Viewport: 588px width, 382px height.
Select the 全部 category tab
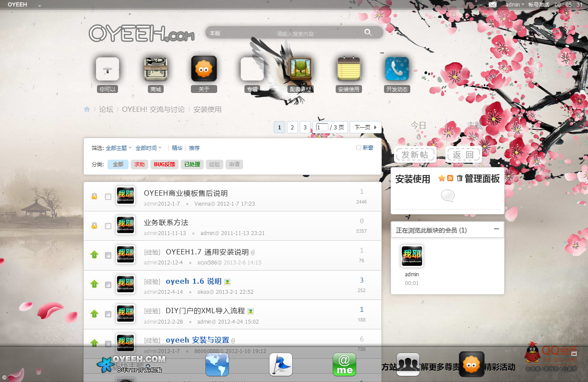tap(118, 164)
